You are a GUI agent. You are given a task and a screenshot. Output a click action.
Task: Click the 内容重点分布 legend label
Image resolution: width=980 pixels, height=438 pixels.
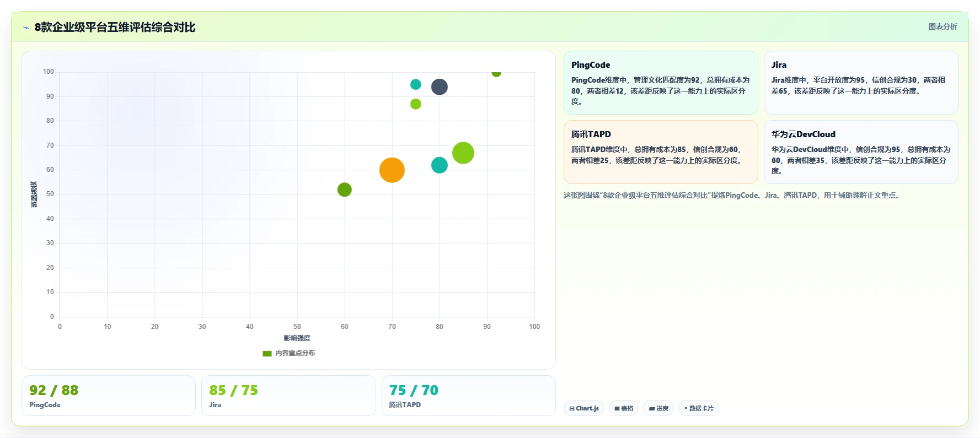click(x=295, y=353)
